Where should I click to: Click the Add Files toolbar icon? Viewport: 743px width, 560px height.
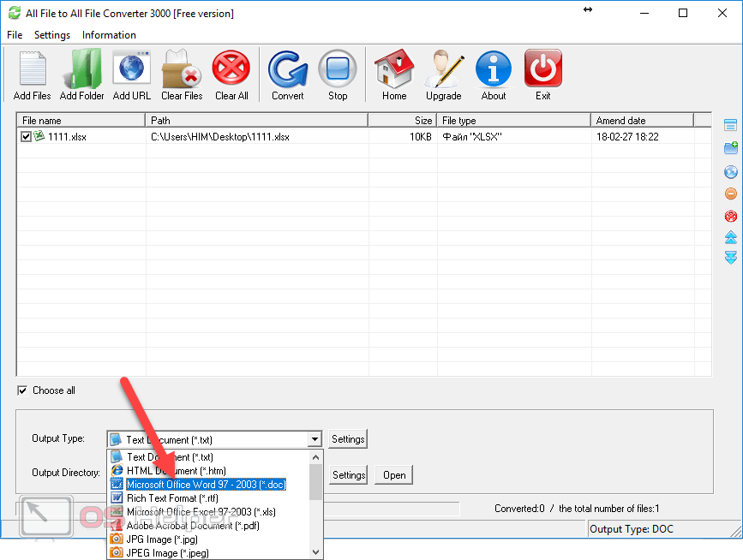pos(32,69)
